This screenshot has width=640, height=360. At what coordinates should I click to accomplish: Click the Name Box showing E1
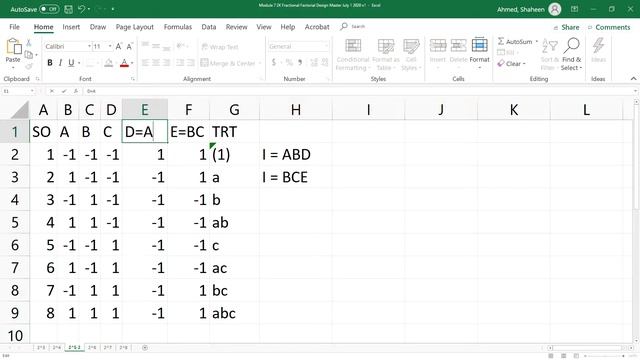pyautogui.click(x=18, y=91)
